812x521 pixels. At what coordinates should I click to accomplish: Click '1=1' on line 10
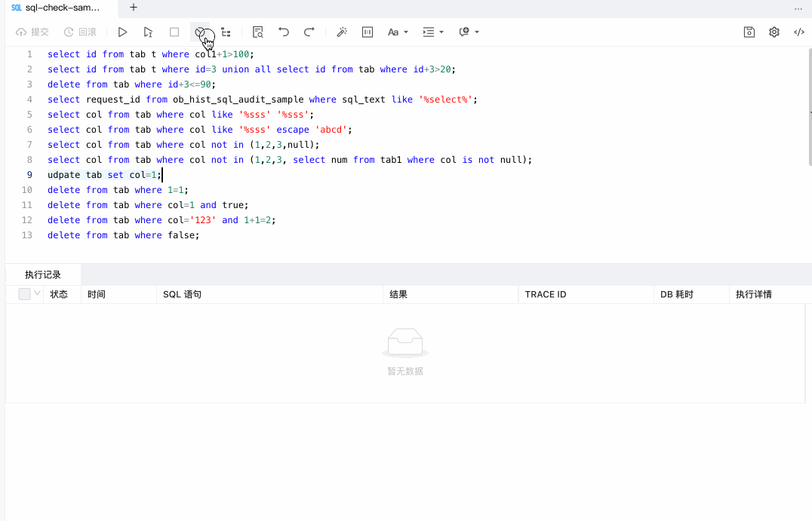click(176, 191)
